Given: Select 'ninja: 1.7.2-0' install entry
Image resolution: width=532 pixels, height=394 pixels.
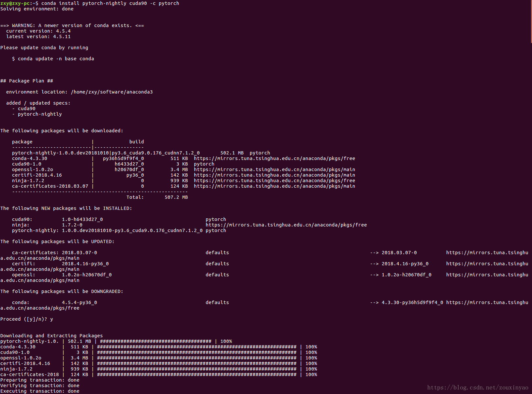Looking at the screenshot, I should click(x=47, y=225).
